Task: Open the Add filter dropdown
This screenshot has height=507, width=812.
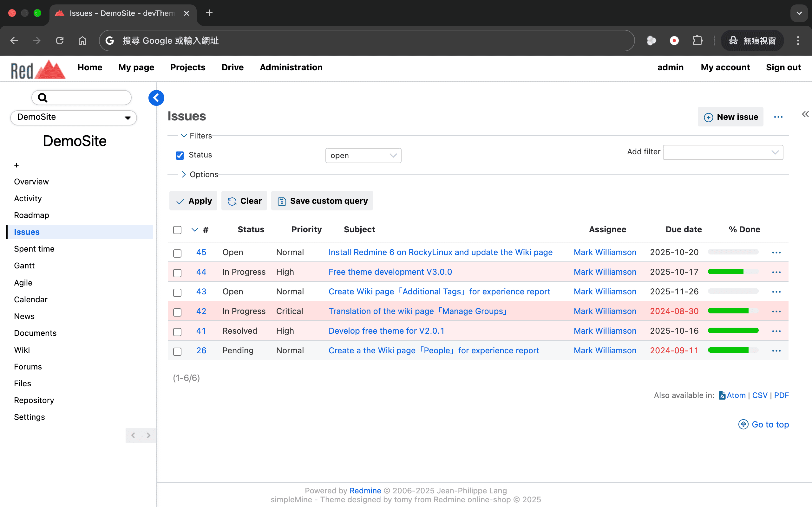Action: (723, 152)
